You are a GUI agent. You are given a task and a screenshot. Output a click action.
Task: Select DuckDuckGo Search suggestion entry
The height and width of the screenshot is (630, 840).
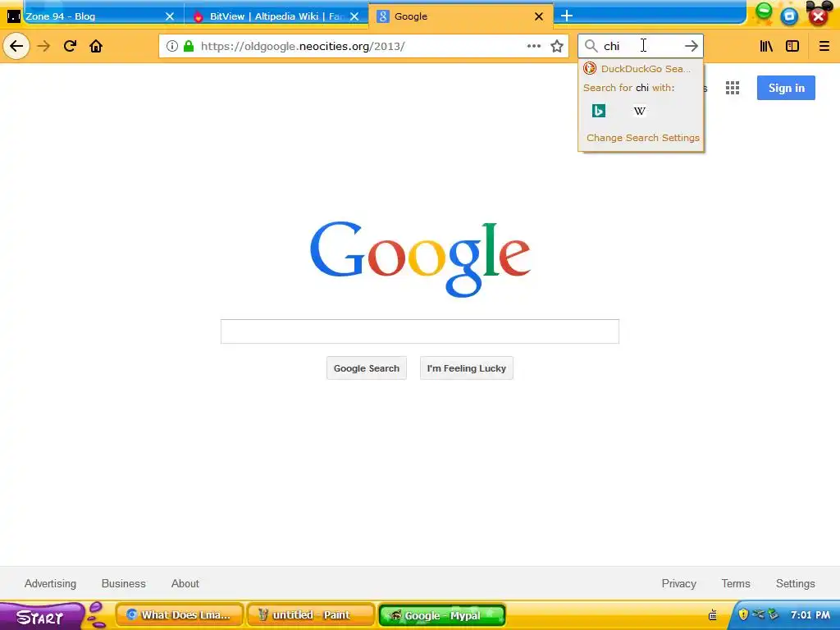coord(641,69)
